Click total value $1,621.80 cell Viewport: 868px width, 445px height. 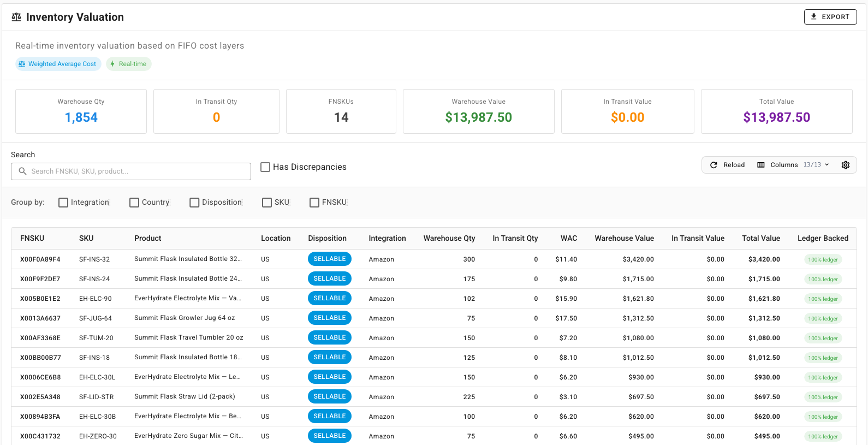764,299
